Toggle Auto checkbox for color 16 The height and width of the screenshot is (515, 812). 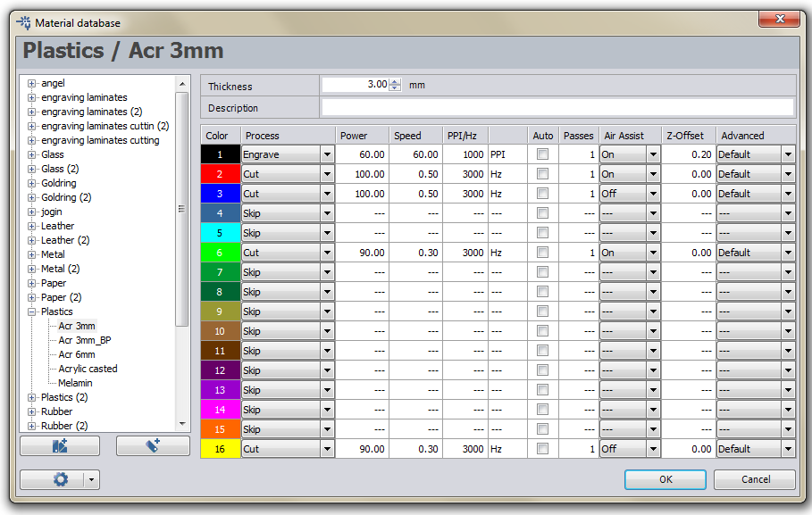[x=542, y=449]
